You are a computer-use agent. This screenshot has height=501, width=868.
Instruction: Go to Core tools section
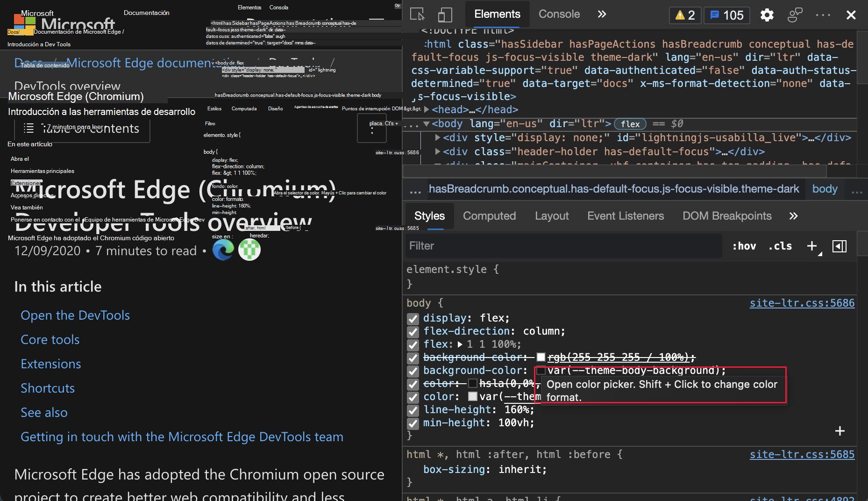[50, 340]
